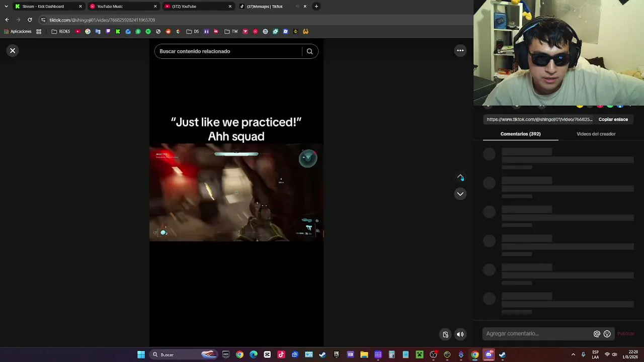Close the TikTok video viewer with X
This screenshot has width=644, height=362.
tap(13, 51)
